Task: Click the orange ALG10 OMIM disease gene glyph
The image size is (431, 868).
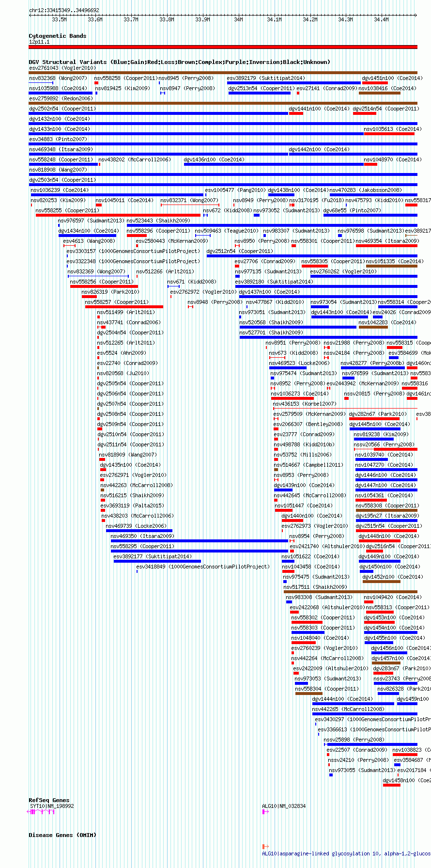Action: (265, 847)
